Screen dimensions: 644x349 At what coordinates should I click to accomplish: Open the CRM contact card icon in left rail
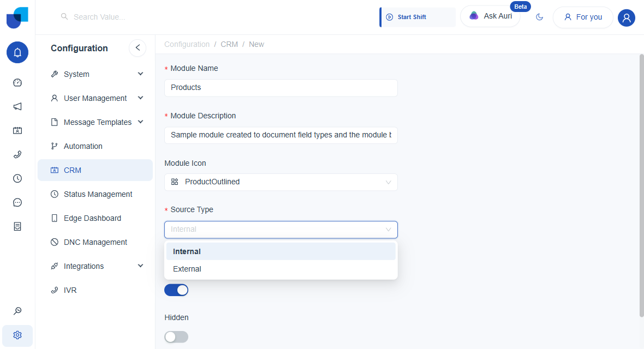(17, 130)
